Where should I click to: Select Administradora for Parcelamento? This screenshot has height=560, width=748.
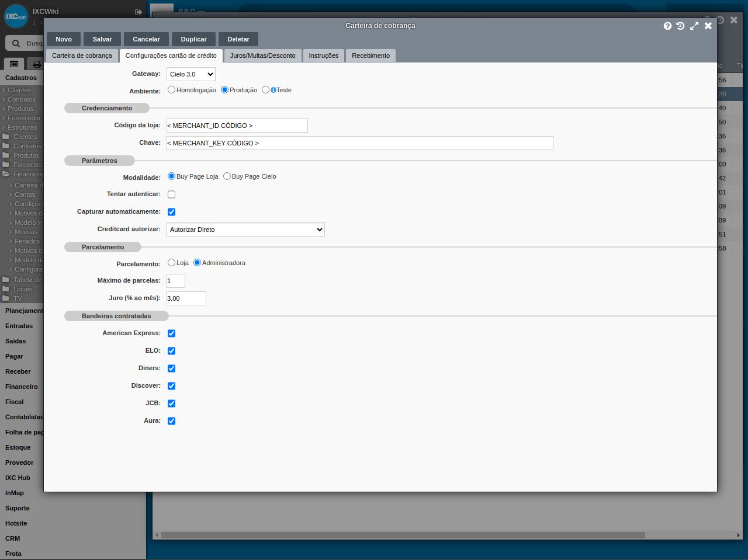[x=197, y=263]
